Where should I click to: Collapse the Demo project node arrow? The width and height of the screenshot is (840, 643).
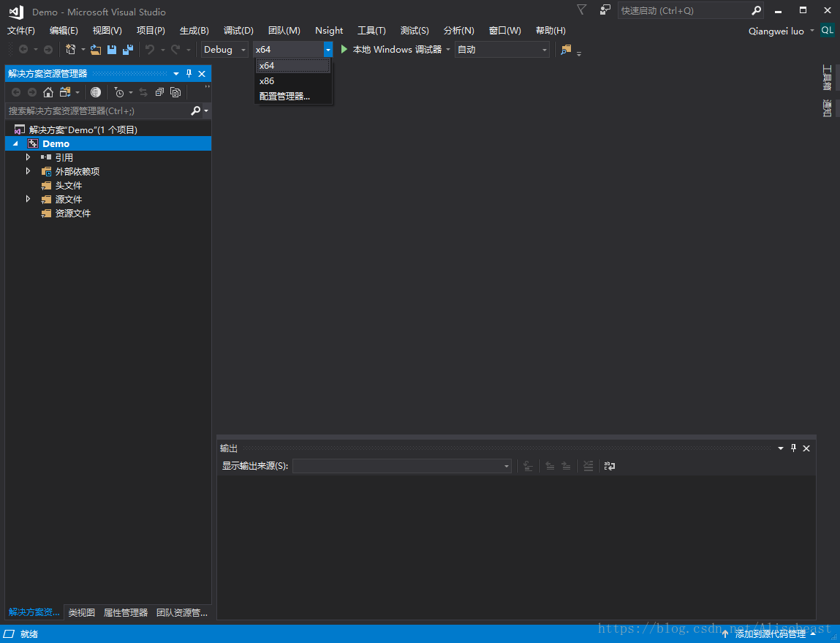pos(15,143)
